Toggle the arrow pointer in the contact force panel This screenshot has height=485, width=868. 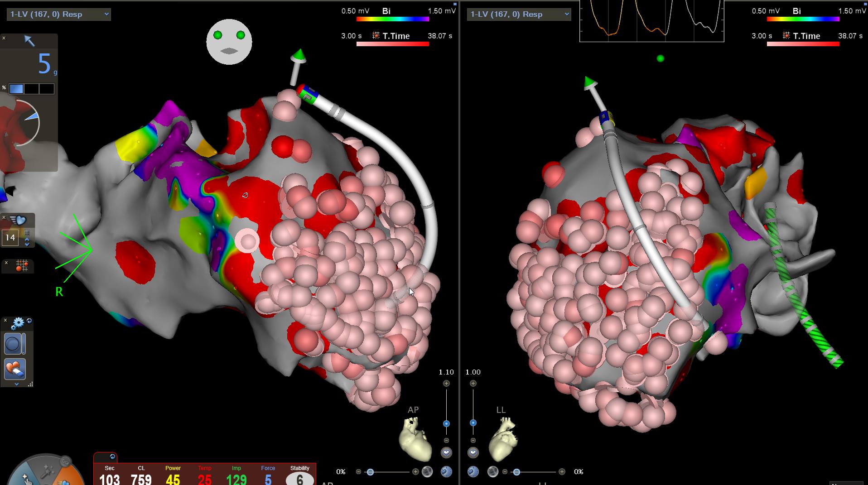point(29,42)
